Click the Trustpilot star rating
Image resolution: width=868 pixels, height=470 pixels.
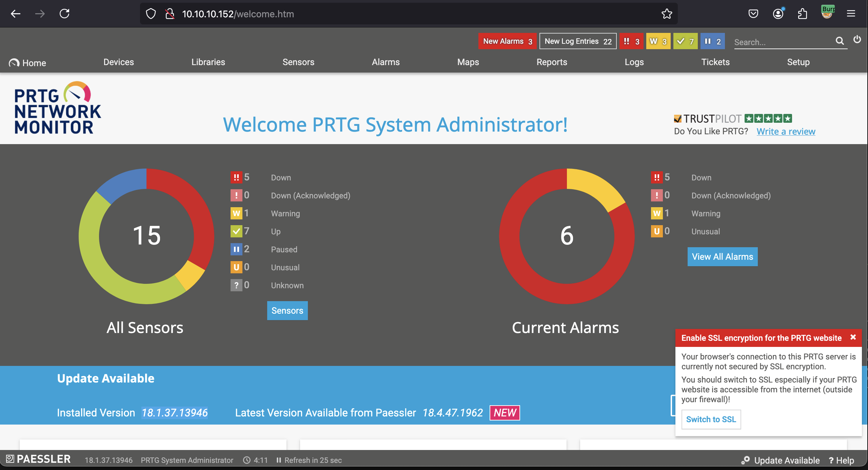[x=768, y=118]
